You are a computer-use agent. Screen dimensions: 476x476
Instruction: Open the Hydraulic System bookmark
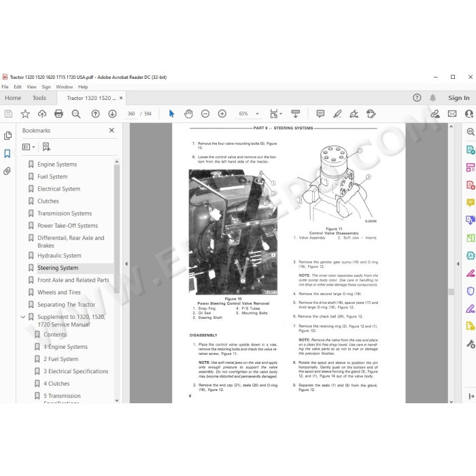click(x=60, y=256)
